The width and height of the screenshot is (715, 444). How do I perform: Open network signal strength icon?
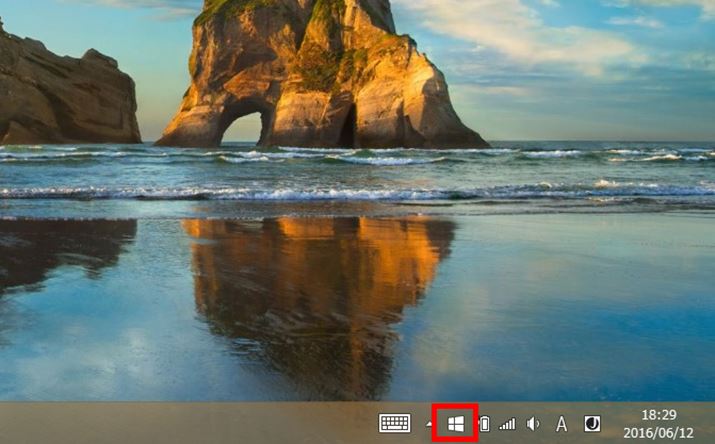click(x=507, y=424)
